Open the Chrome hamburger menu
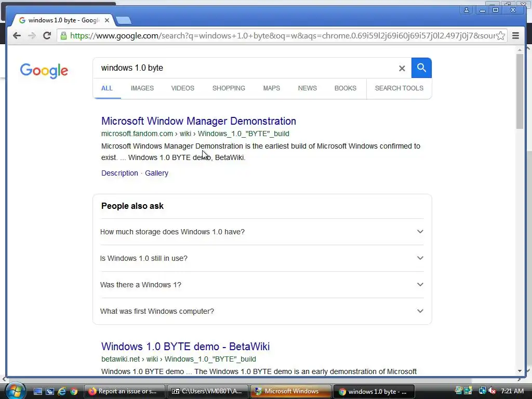 (515, 36)
